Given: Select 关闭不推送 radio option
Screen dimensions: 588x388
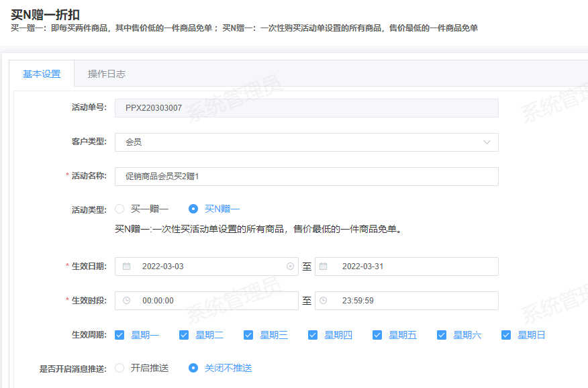Looking at the screenshot, I should click(193, 368).
